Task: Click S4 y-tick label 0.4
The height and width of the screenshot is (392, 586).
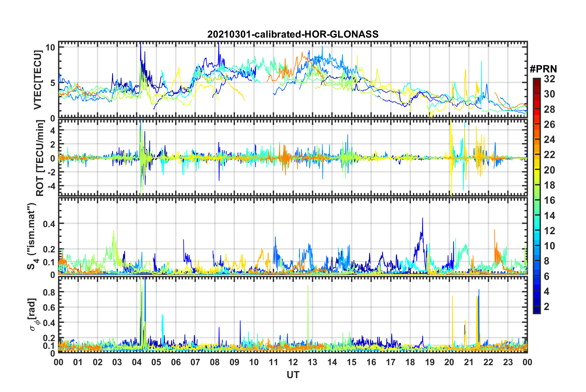Action: coord(49,224)
